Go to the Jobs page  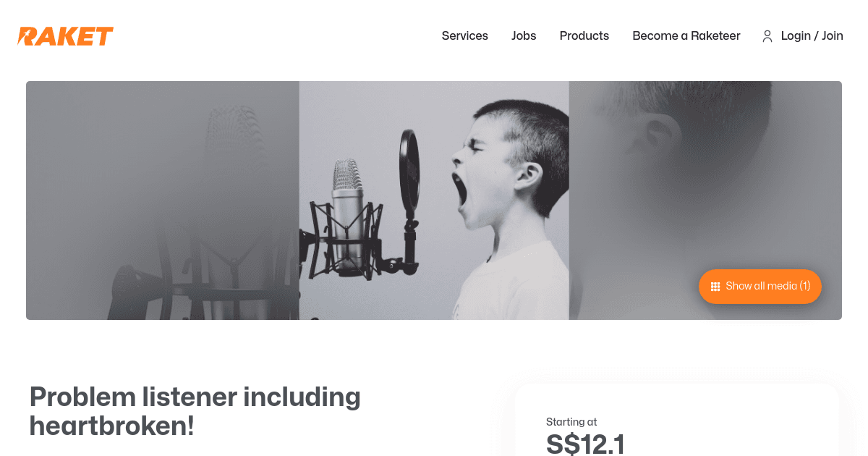(524, 36)
